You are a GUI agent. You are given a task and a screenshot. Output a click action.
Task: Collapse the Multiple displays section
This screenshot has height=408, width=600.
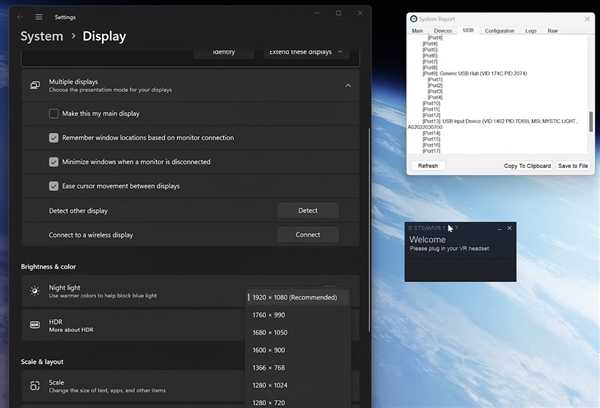(348, 85)
